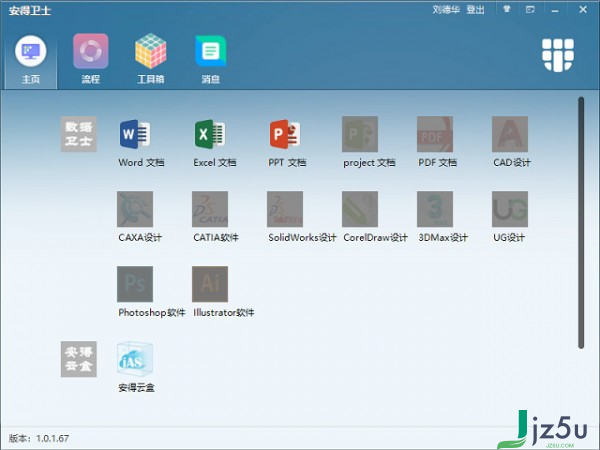Open the Excel 文档 icon

[x=210, y=134]
